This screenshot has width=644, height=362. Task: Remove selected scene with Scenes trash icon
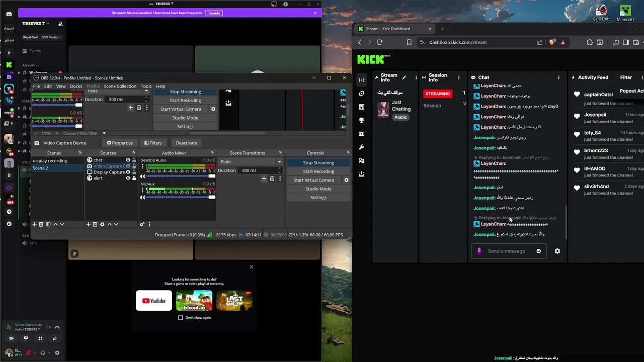coord(41,224)
